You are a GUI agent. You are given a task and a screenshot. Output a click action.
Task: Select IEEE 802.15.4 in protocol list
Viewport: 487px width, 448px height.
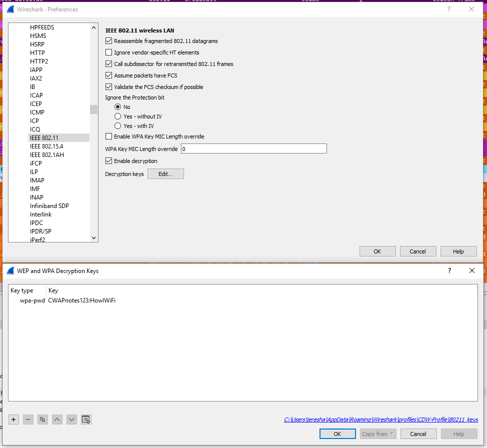coord(46,146)
